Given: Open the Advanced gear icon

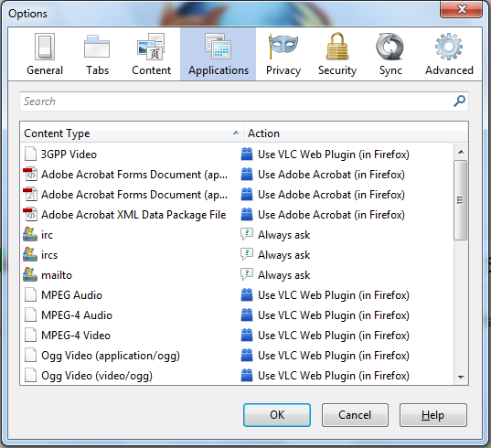Looking at the screenshot, I should point(449,47).
